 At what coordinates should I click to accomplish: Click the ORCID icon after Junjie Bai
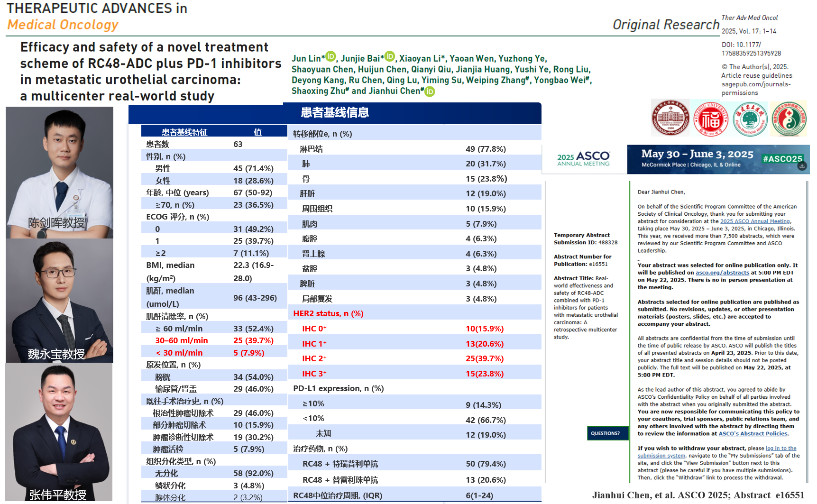pos(390,56)
